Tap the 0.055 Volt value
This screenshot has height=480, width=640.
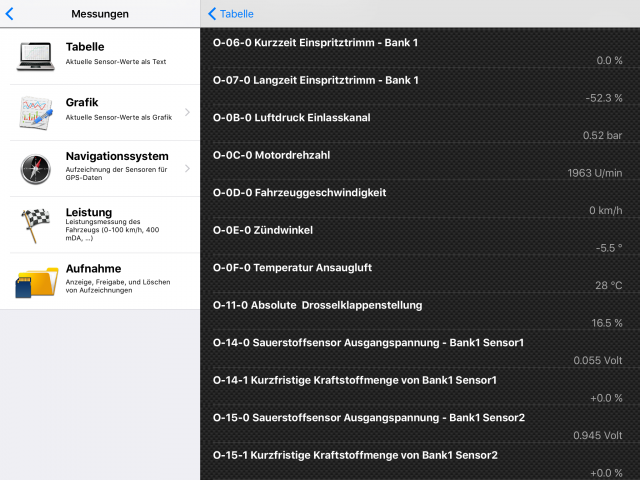[598, 360]
